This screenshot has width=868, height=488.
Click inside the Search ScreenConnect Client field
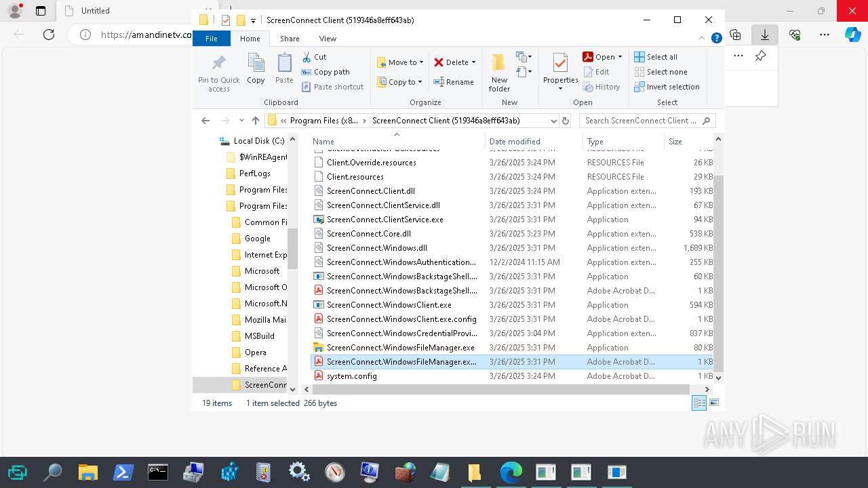(640, 121)
